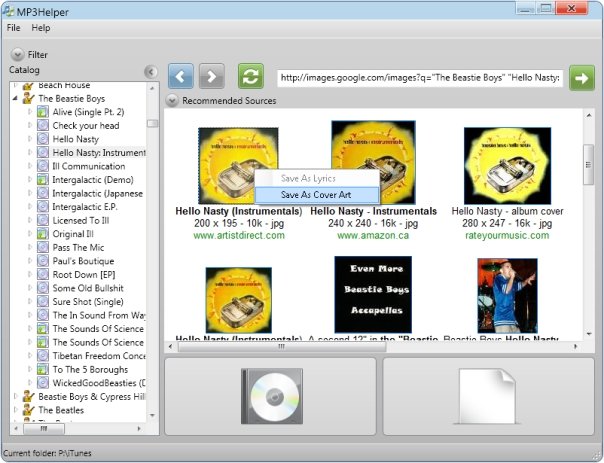Select Intergalactic (Japanese in catalog
Screen dimensions: 604x463
tap(97, 193)
